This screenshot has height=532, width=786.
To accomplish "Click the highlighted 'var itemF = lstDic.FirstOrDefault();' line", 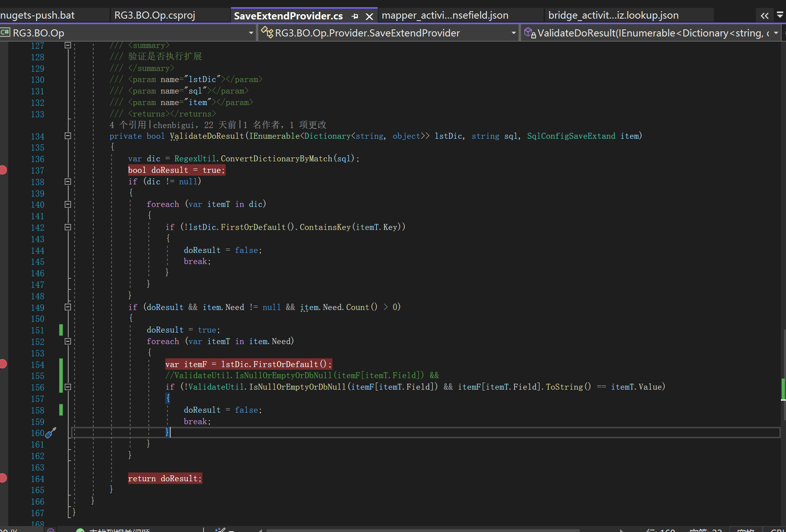I will 248,364.
